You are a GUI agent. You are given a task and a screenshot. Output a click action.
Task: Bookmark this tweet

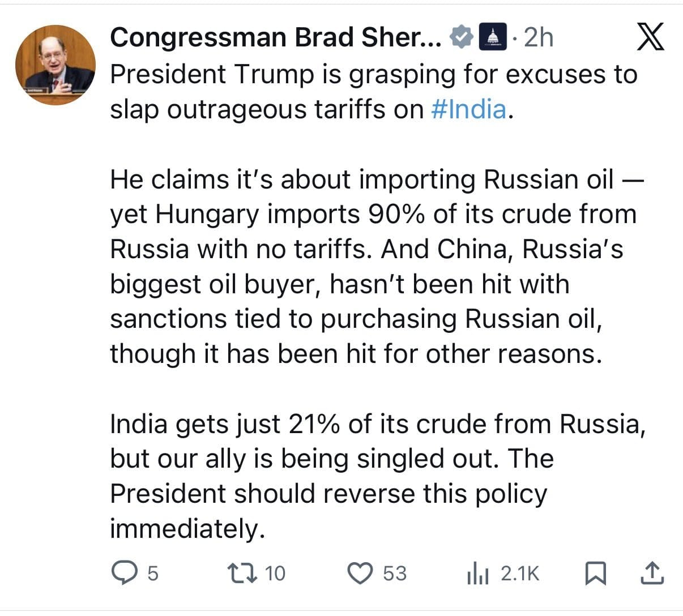click(595, 574)
